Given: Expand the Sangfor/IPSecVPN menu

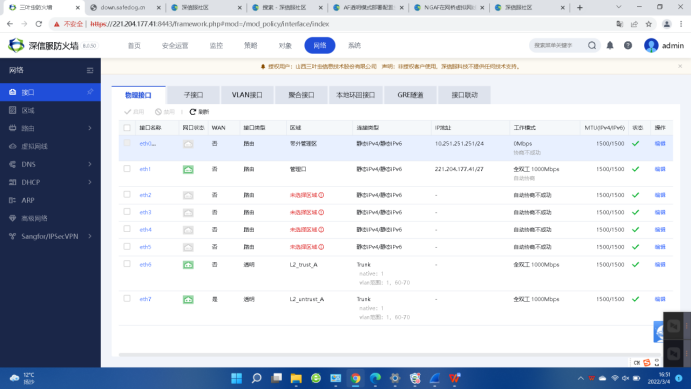Looking at the screenshot, I should coord(90,236).
